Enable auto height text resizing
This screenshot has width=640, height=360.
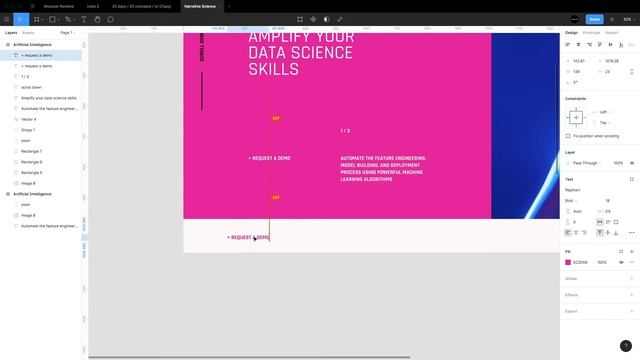click(x=608, y=222)
